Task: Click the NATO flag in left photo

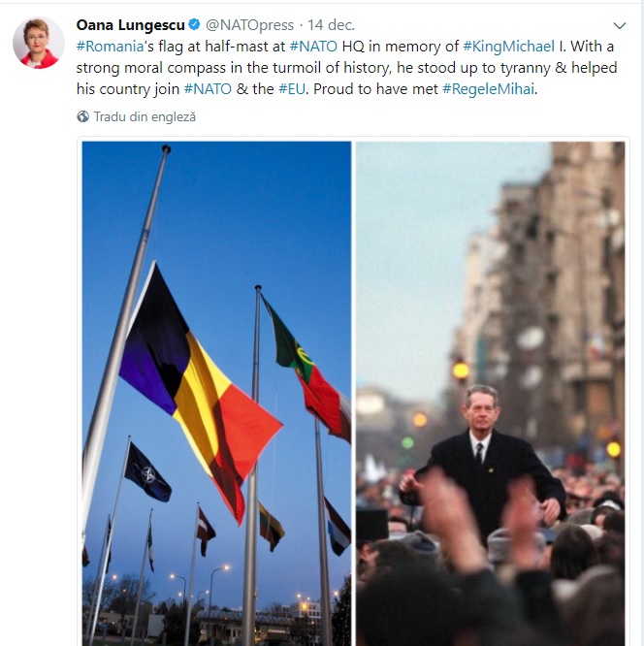Action: 147,472
